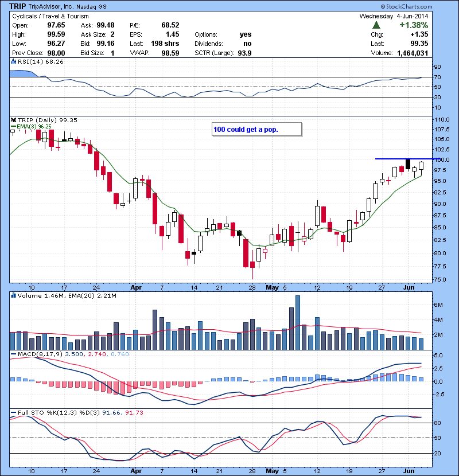Click the 6M volume axis label

tap(438, 305)
